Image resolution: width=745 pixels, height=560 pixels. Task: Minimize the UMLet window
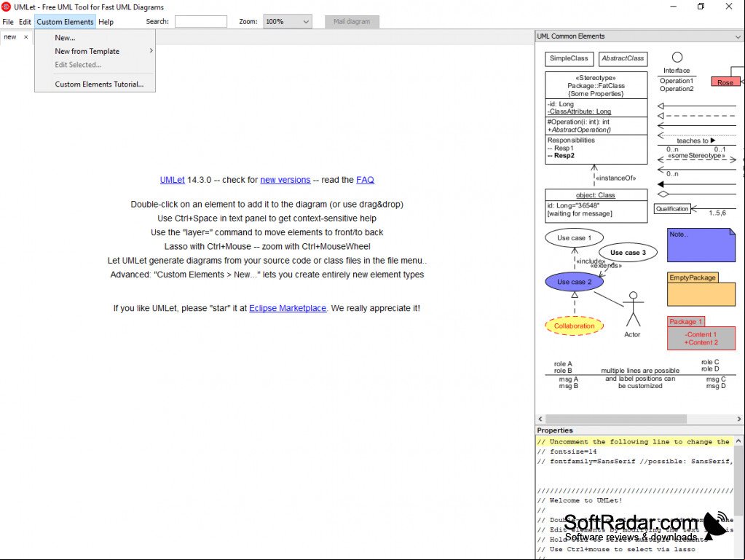point(673,7)
